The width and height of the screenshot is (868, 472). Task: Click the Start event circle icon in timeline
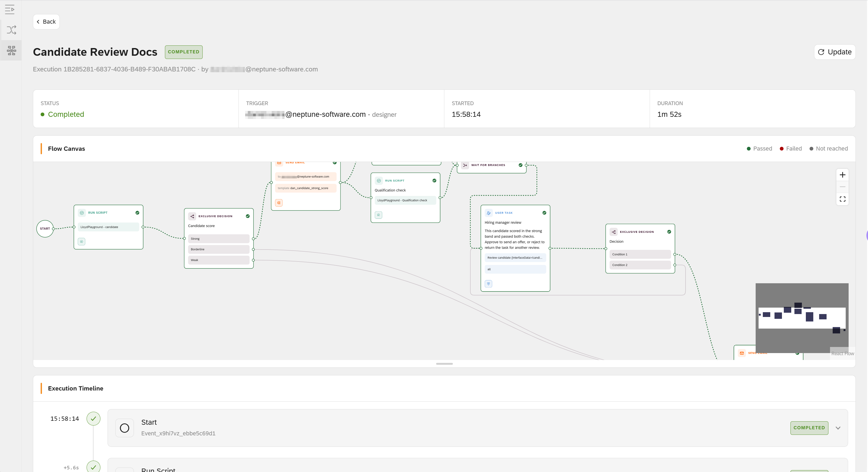tap(124, 428)
